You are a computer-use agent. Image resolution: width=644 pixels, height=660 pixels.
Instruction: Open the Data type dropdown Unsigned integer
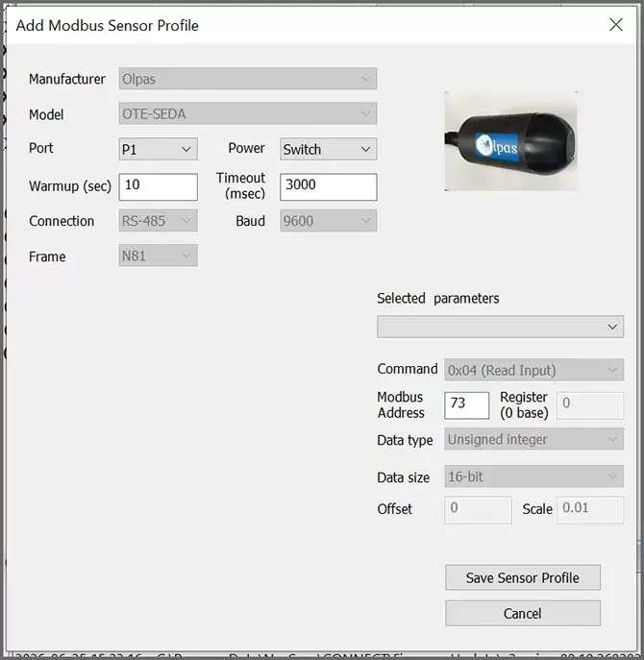pyautogui.click(x=534, y=439)
